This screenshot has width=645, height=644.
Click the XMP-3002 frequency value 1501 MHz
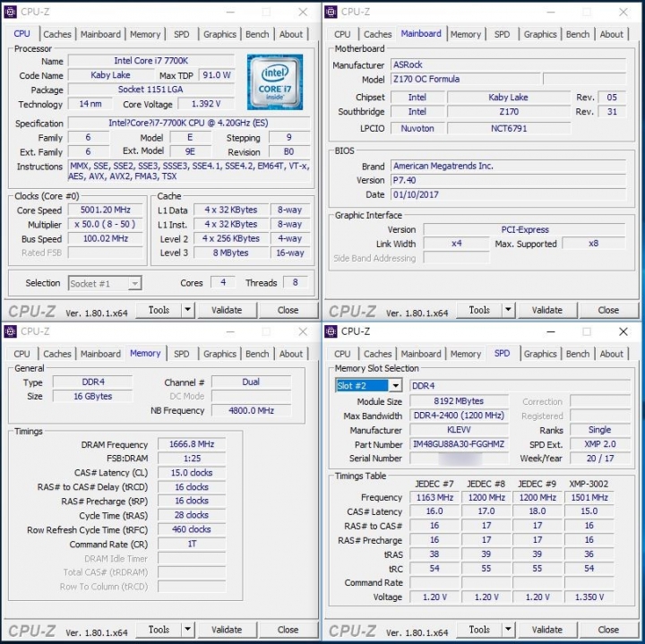pos(589,498)
